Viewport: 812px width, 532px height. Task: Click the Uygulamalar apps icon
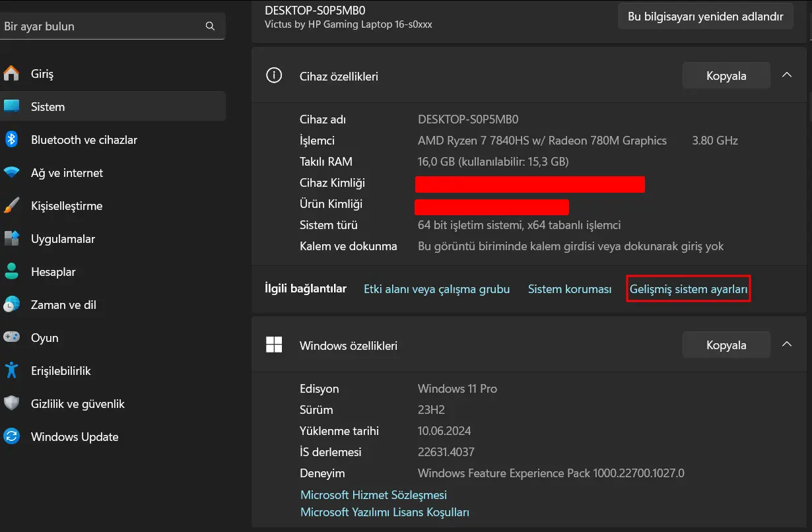click(11, 238)
